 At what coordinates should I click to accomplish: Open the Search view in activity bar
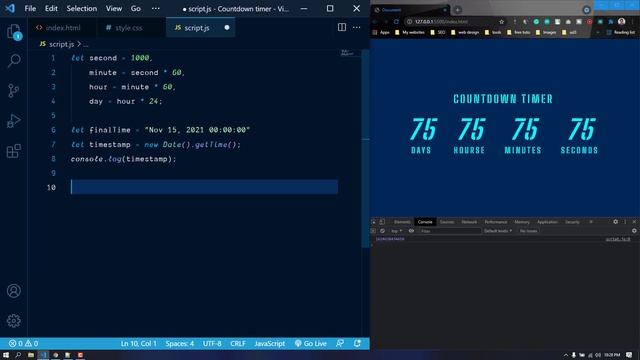tap(14, 61)
